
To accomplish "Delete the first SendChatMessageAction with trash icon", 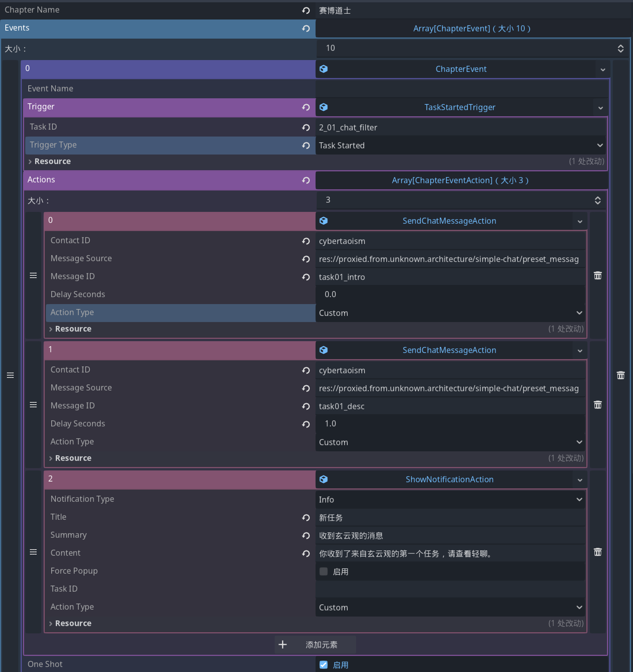I will coord(597,275).
